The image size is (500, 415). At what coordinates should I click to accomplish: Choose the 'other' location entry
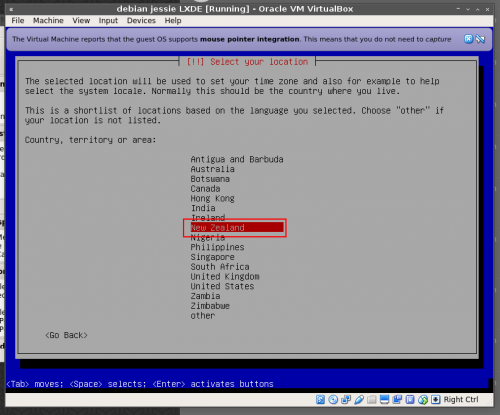tap(203, 316)
